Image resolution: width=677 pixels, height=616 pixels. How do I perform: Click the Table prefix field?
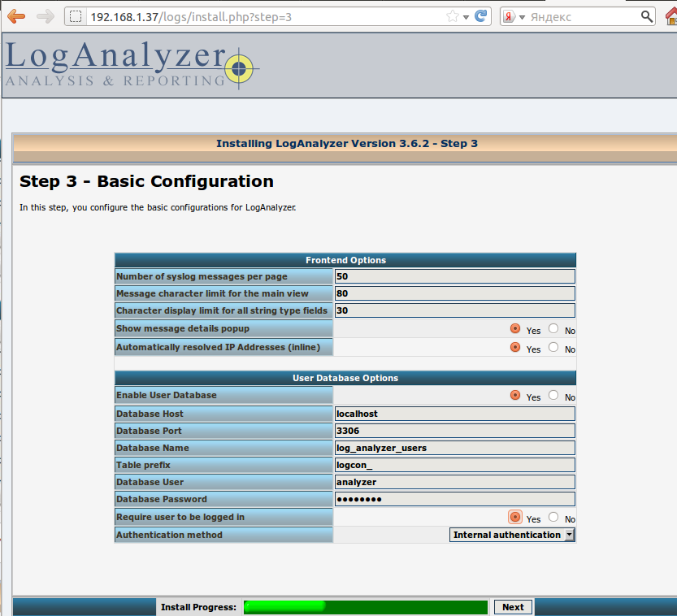454,465
